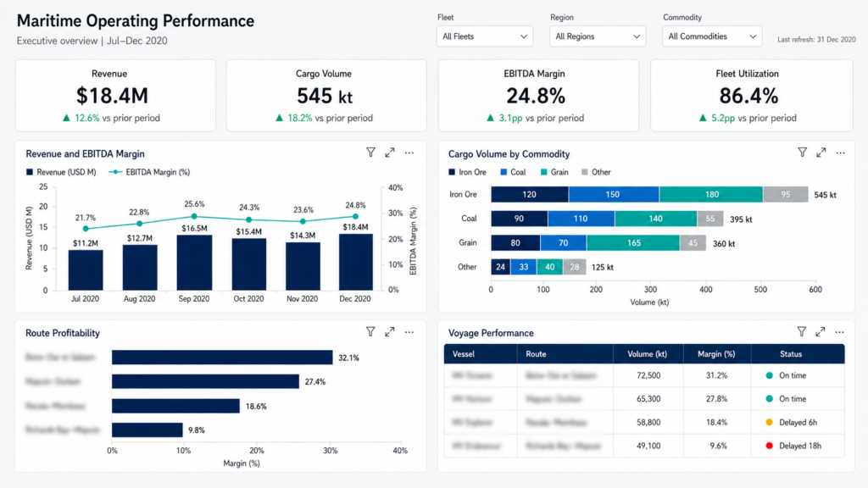Screen dimensions: 868x488
Task: Click the 33 segment in the Other bar
Action: [x=523, y=267]
